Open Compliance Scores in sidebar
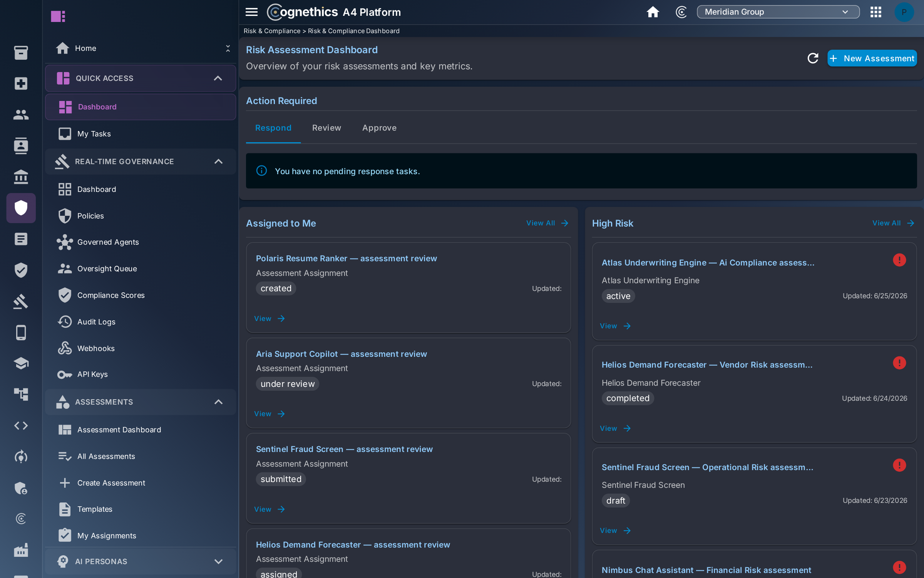This screenshot has width=924, height=578. 140,295
